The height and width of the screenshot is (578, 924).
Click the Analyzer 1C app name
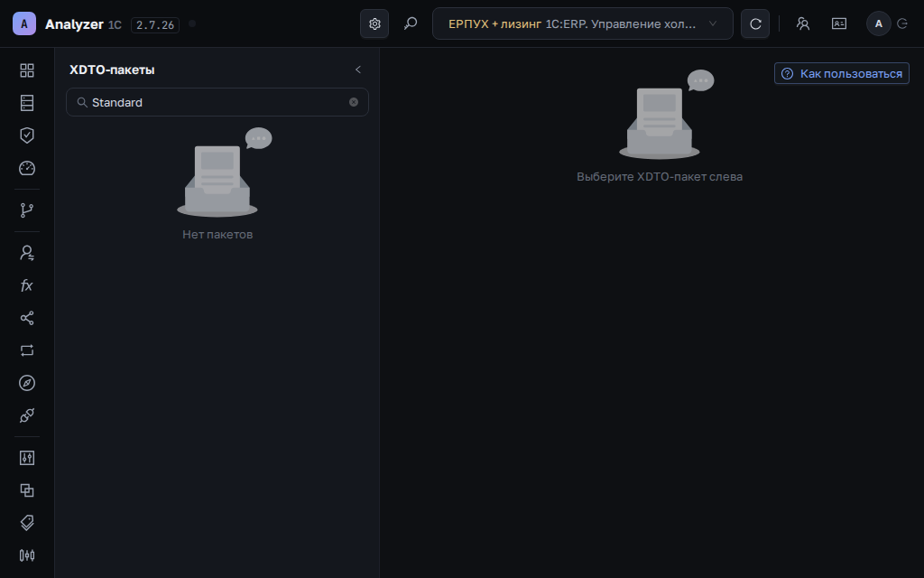pos(83,24)
